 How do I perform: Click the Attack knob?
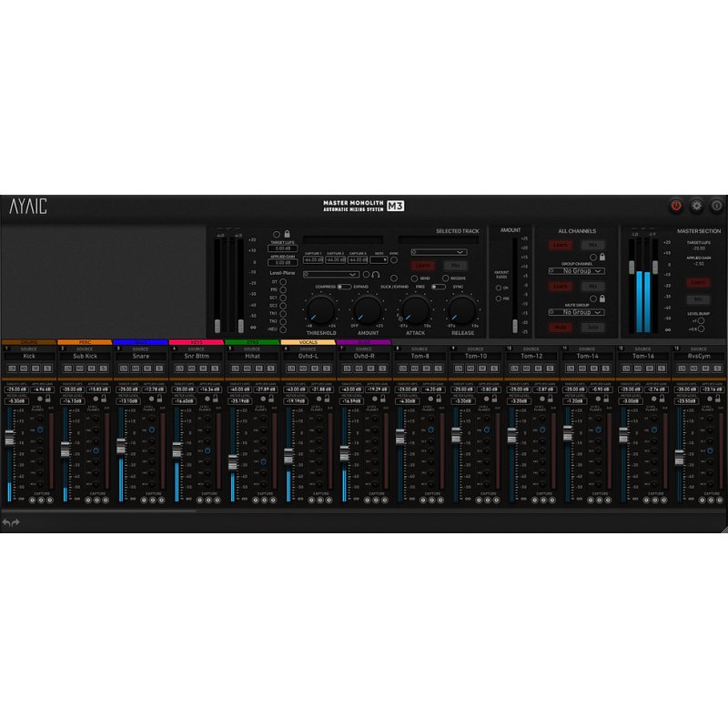pyautogui.click(x=415, y=310)
